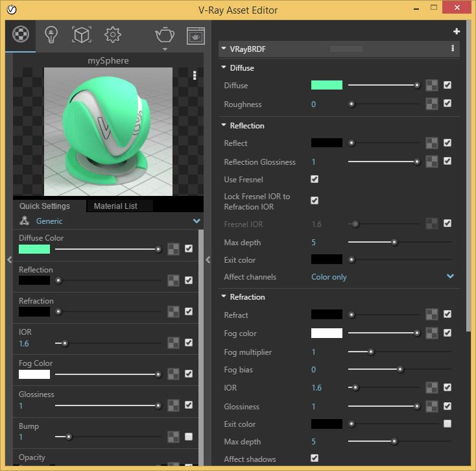Click the Reflection Max depth slider
This screenshot has width=476, height=471.
(400, 242)
